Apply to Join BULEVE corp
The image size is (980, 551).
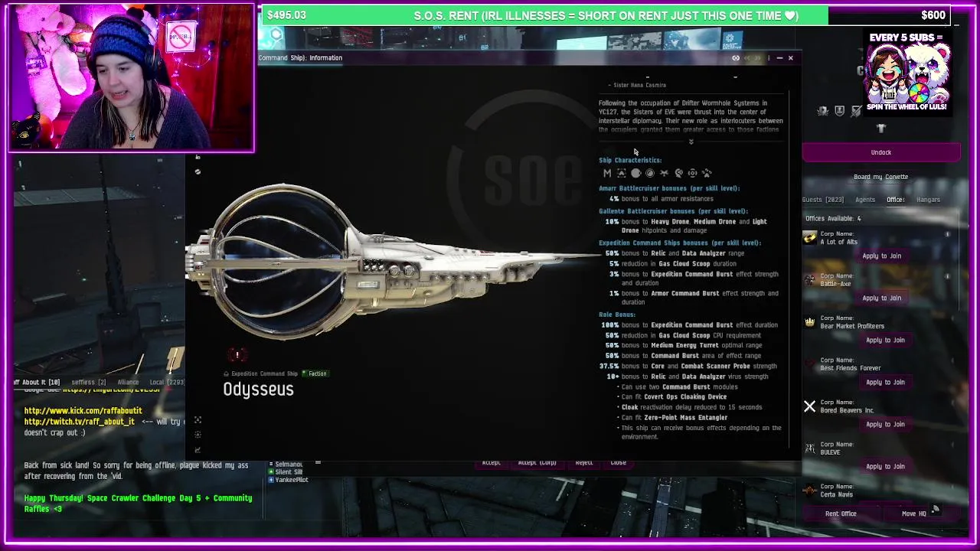(x=885, y=466)
